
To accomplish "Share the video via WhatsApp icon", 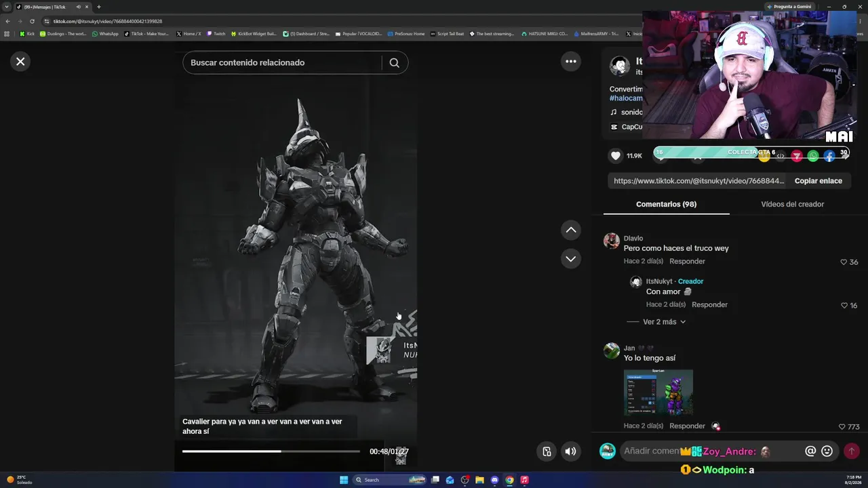I will coord(813,157).
